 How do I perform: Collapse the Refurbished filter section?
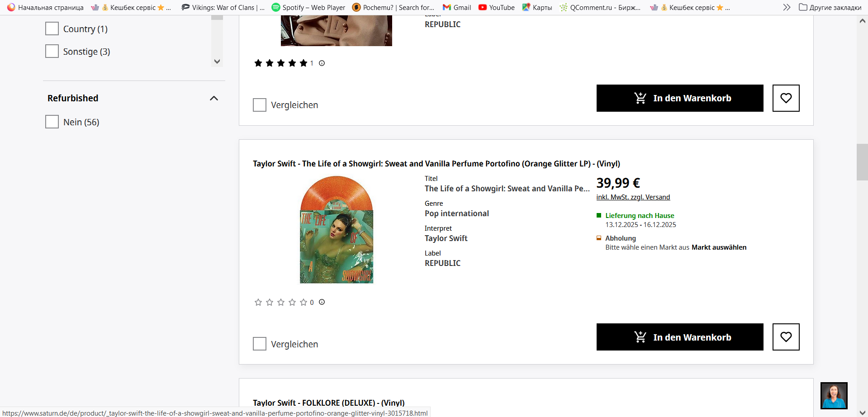(x=214, y=98)
